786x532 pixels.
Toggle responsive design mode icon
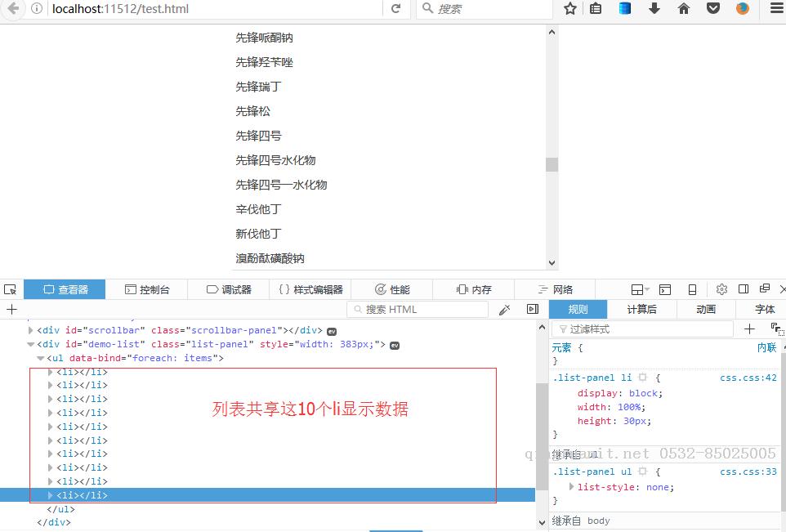click(693, 288)
